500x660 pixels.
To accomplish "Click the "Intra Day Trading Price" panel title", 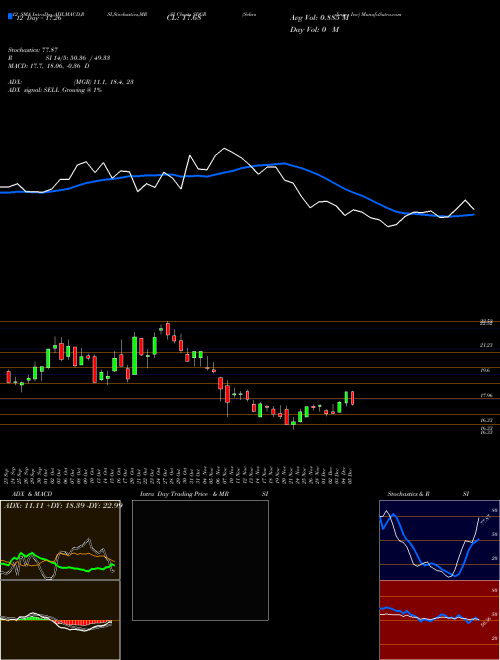I will click(x=174, y=494).
